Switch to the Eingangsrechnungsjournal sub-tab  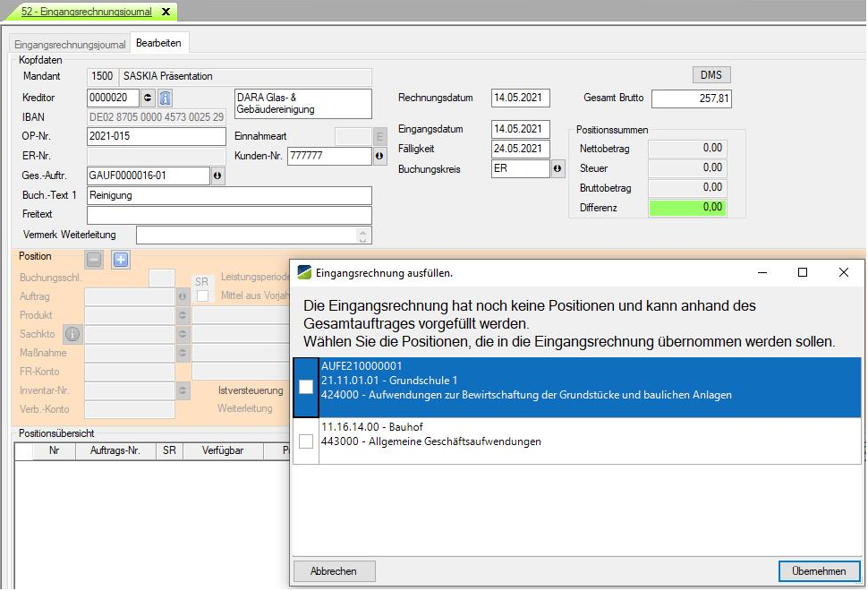70,44
